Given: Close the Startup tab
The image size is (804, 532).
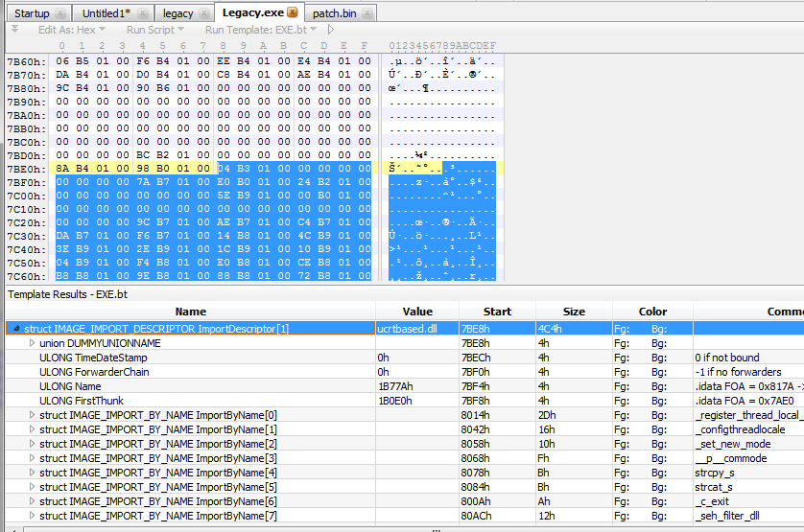Looking at the screenshot, I should pyautogui.click(x=60, y=13).
